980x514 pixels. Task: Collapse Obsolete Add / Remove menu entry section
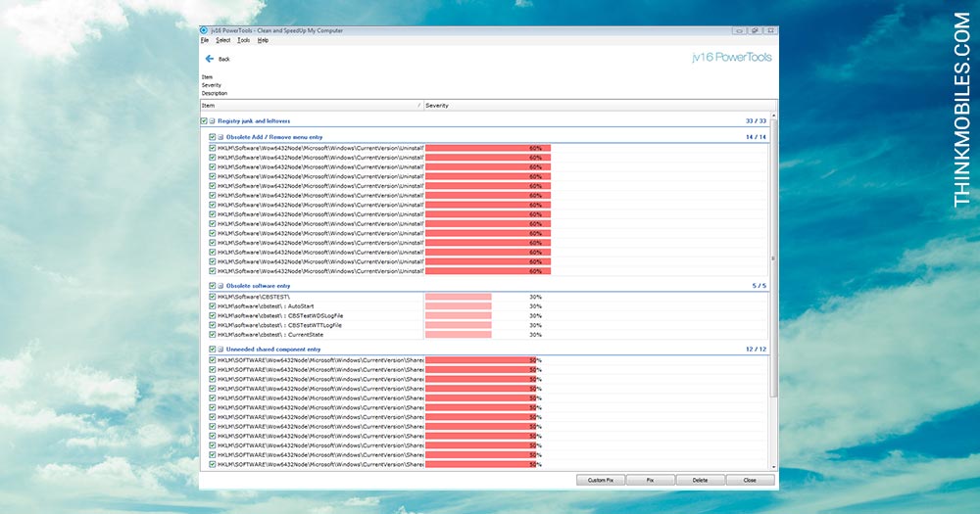[x=220, y=137]
